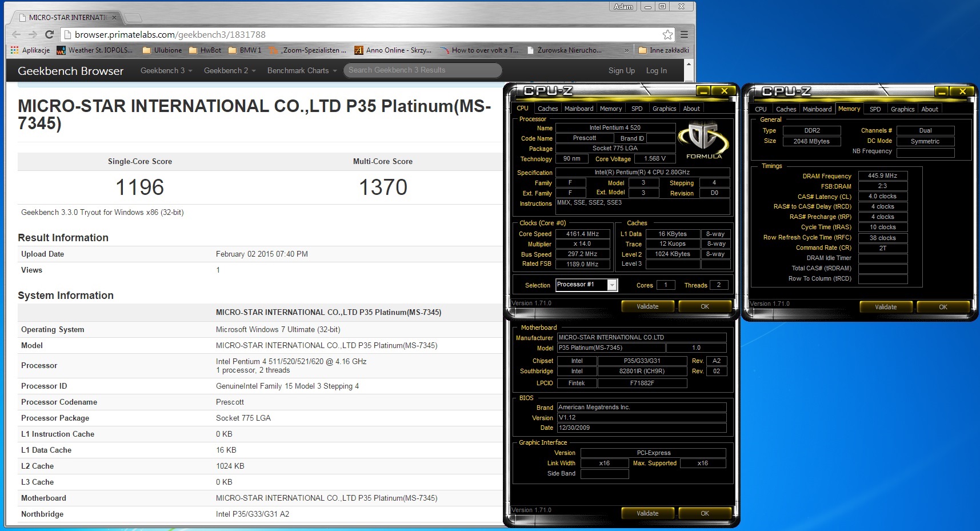
Task: Click the BIOS date 12/30/2009
Action: point(642,428)
